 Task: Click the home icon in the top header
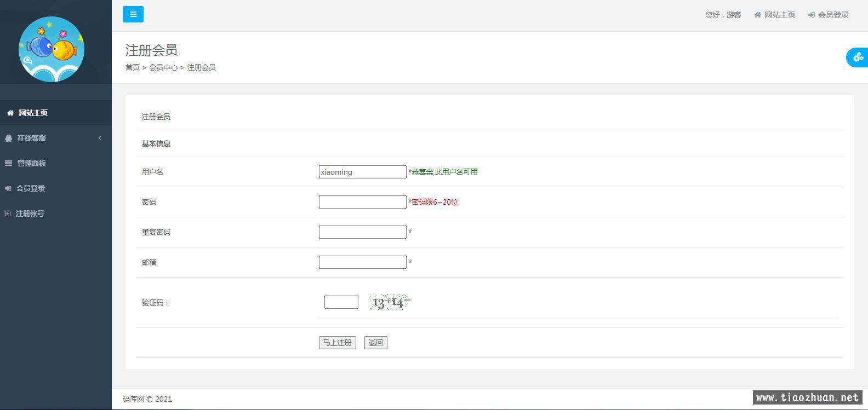[x=757, y=15]
